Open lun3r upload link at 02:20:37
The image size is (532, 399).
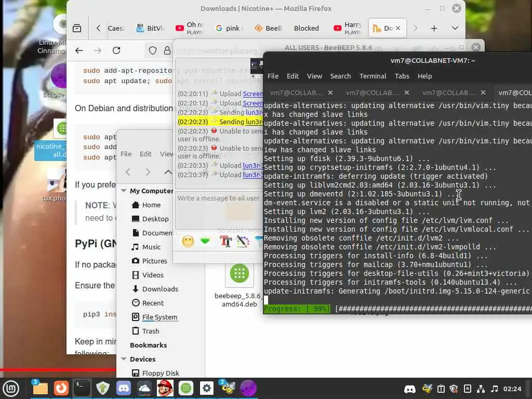252,175
